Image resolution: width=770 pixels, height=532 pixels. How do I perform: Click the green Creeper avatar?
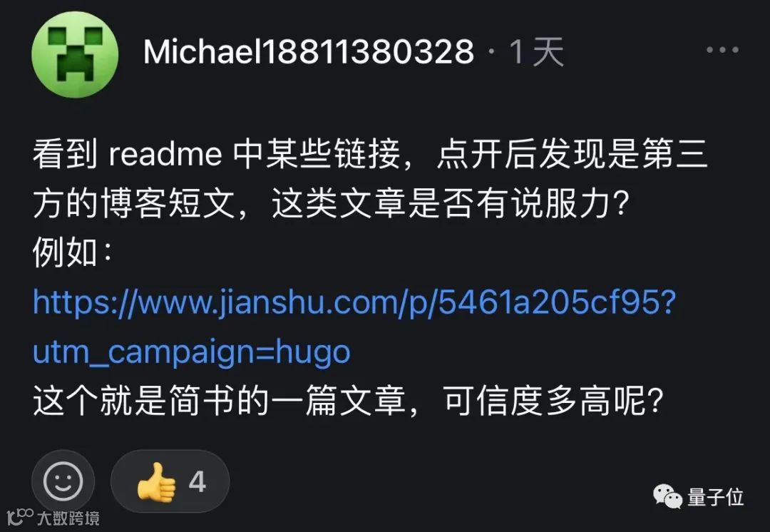click(75, 54)
